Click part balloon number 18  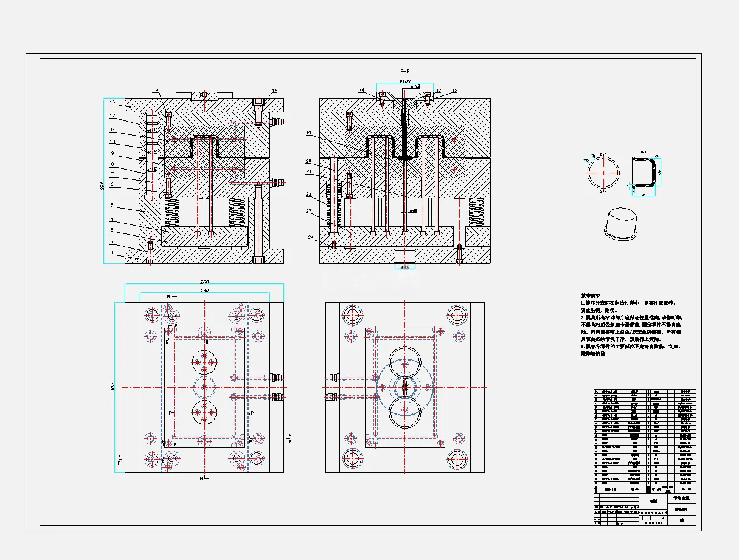[454, 91]
